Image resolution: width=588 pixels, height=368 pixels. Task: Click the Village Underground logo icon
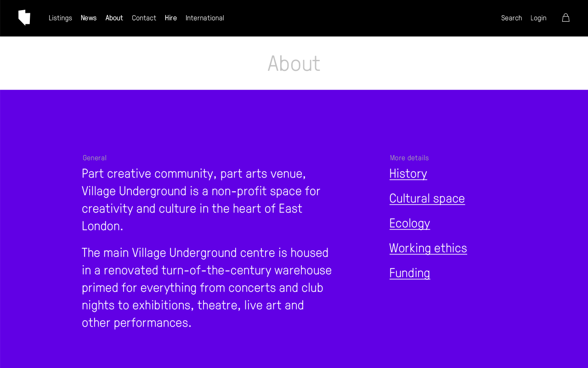[24, 17]
